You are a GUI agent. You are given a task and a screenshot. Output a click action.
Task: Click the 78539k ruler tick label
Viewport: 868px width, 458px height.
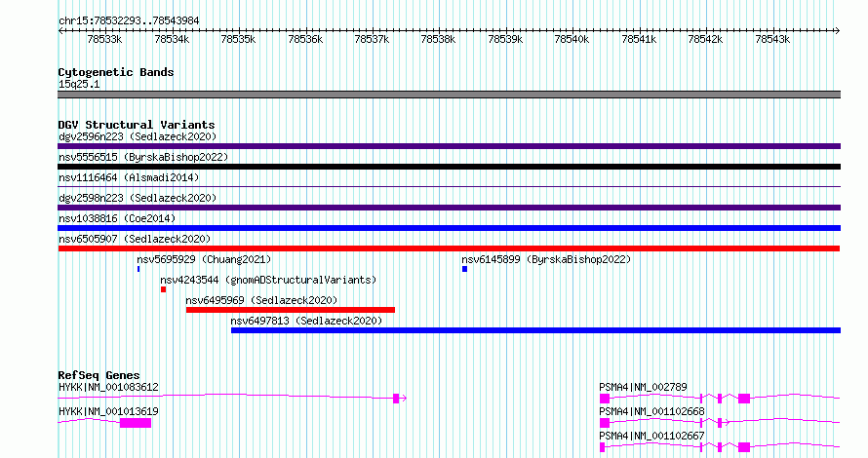[505, 40]
